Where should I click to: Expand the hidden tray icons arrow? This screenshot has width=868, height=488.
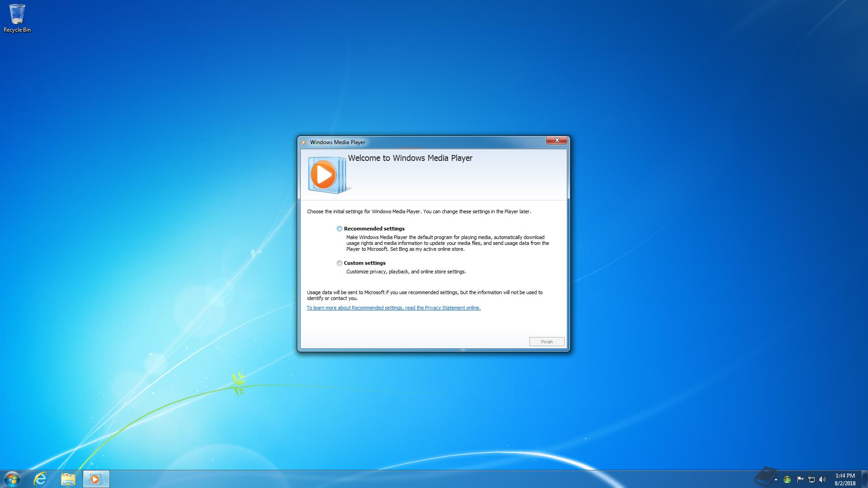(776, 480)
